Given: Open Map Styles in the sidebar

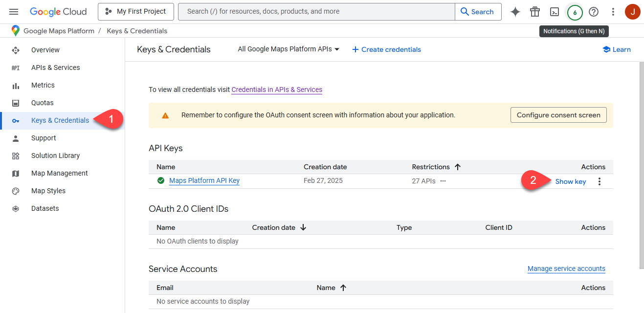Looking at the screenshot, I should coord(48,191).
